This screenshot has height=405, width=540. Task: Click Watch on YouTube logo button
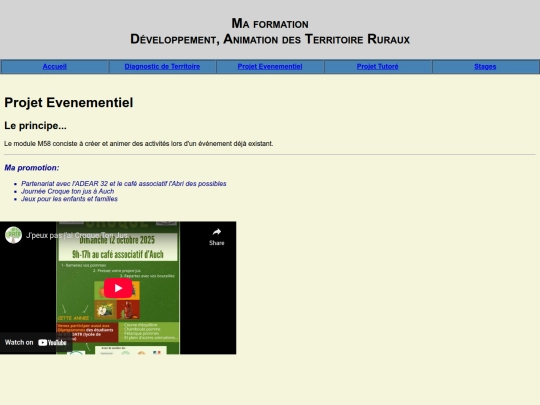click(x=36, y=343)
